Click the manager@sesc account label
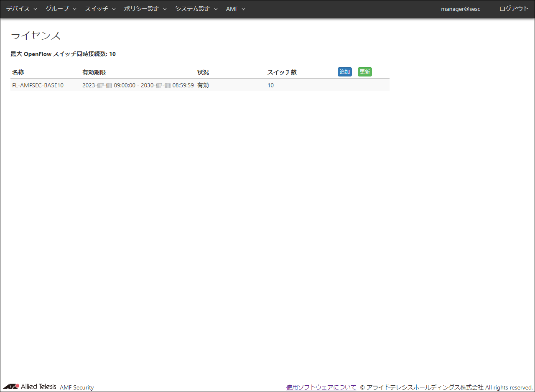Viewport: 535px width, 392px height. click(461, 9)
